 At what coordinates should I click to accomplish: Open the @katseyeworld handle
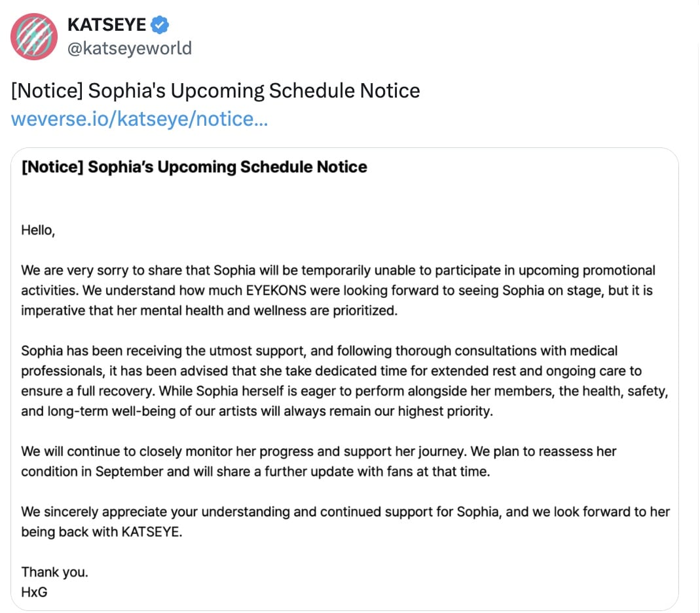coord(130,48)
